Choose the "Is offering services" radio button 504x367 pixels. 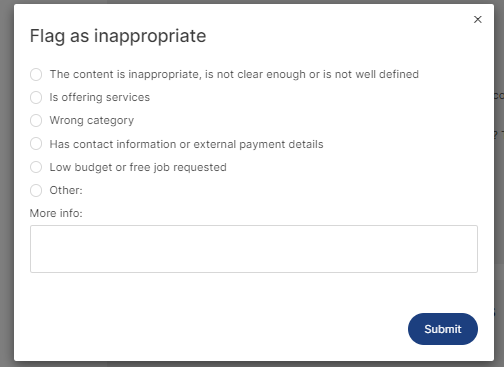point(36,98)
